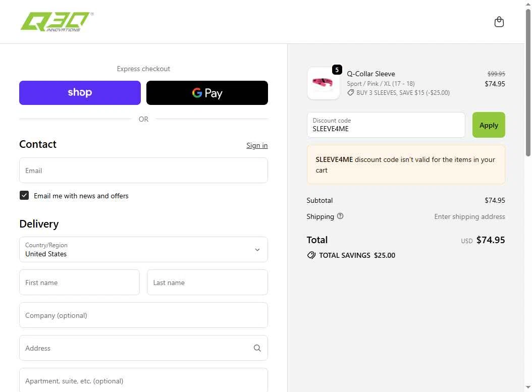Focus the Email input field
Screen dimensions: 532x392
pyautogui.click(x=143, y=170)
